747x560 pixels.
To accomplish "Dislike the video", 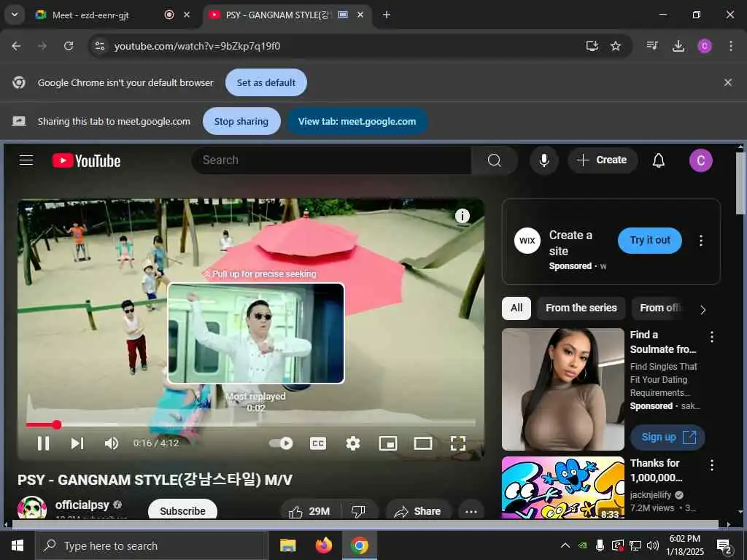I will pyautogui.click(x=358, y=511).
